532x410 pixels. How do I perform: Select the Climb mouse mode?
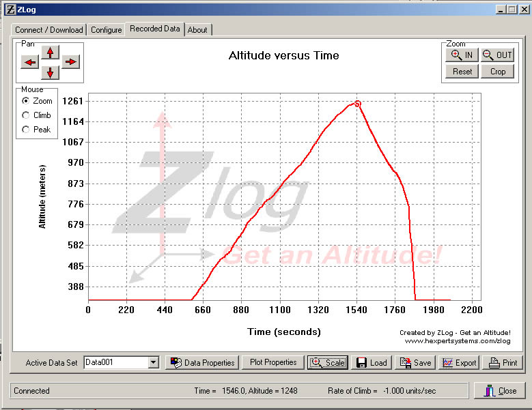coord(27,115)
